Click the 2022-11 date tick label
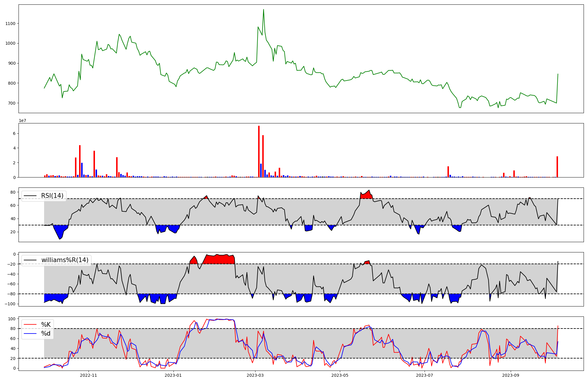The image size is (588, 382). pyautogui.click(x=88, y=375)
